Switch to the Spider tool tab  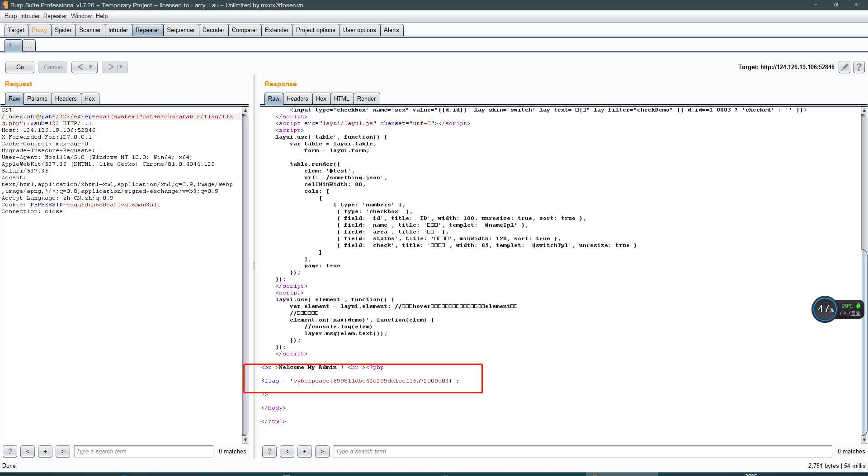pyautogui.click(x=63, y=30)
